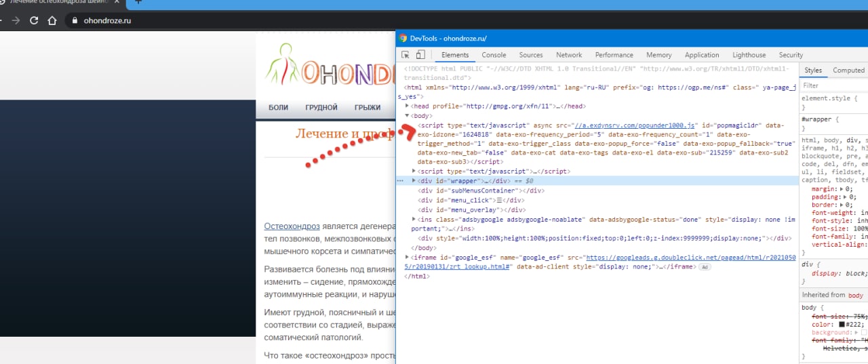Click the Ad badge after the iframe element
Viewport: 868px width, 364px height.
[x=705, y=267]
